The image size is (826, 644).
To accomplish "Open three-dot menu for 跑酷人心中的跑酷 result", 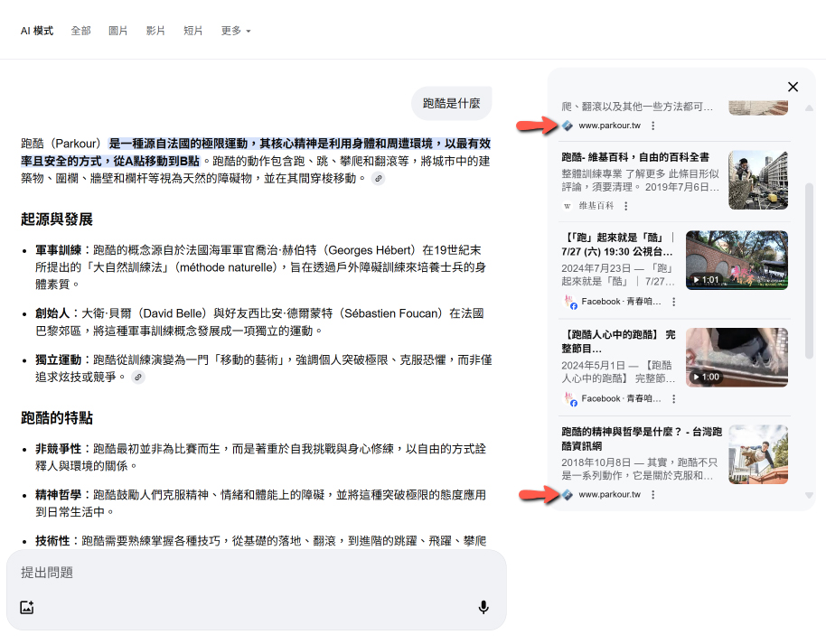I will 674,398.
